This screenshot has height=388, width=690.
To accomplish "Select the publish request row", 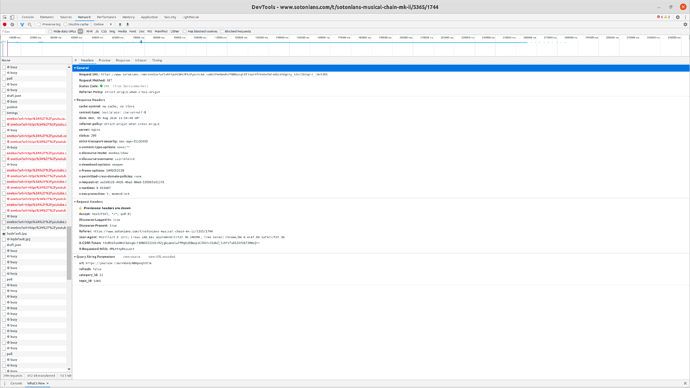I will (34, 107).
